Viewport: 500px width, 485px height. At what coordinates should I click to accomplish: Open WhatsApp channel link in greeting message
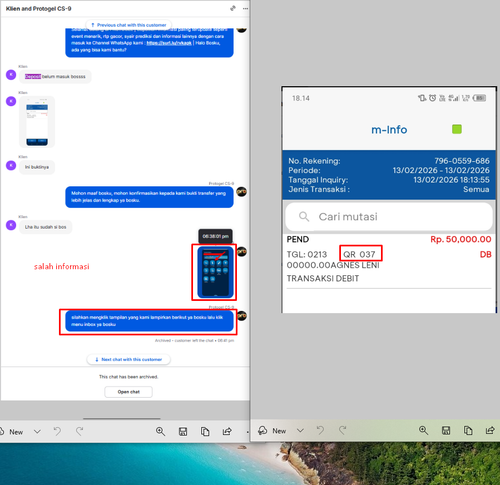(x=169, y=43)
